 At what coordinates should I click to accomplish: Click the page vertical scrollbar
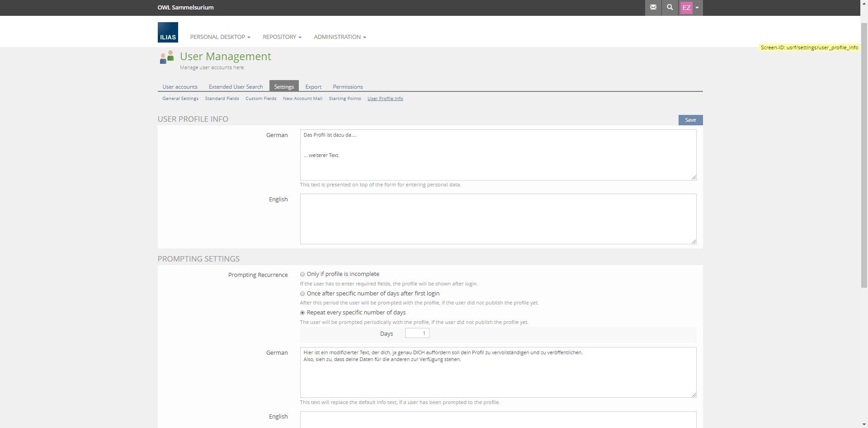[x=864, y=181]
